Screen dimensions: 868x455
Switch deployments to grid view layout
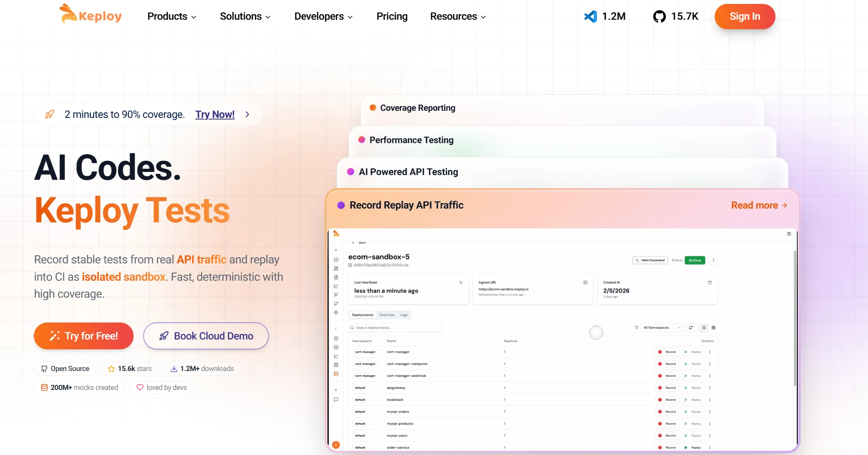(x=713, y=328)
